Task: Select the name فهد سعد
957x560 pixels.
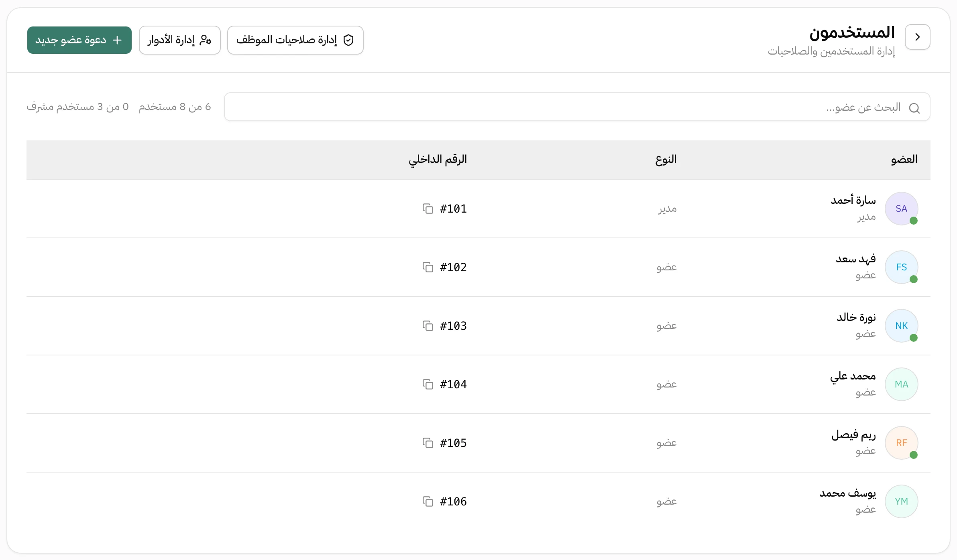Action: 856,259
